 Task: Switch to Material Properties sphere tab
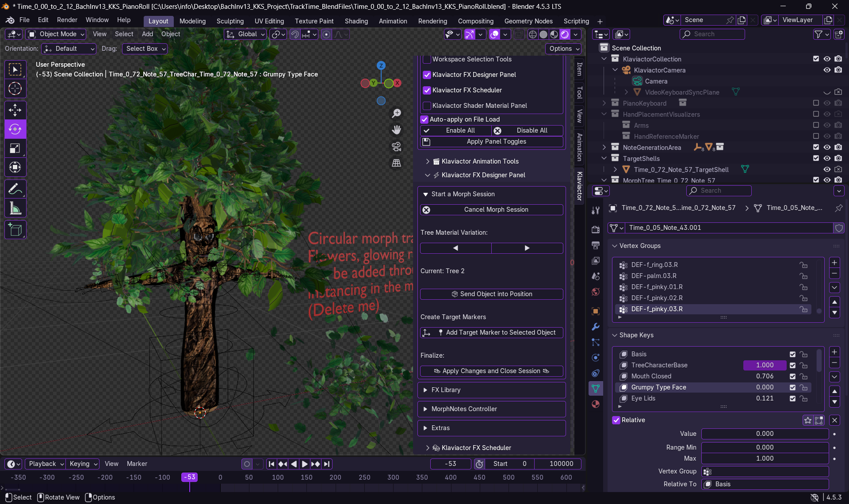tap(595, 404)
